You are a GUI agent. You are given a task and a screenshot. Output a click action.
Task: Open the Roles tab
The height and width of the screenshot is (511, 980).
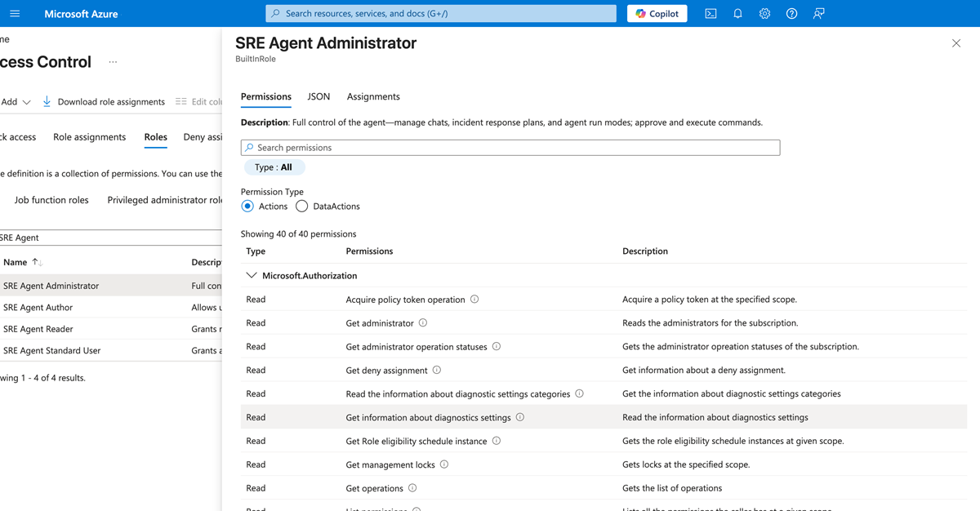155,137
